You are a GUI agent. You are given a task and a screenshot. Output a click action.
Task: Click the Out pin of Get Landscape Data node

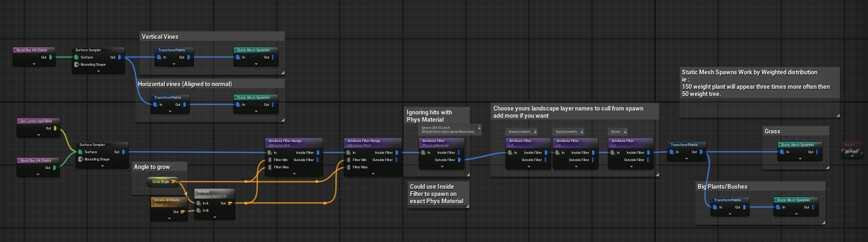(55, 128)
